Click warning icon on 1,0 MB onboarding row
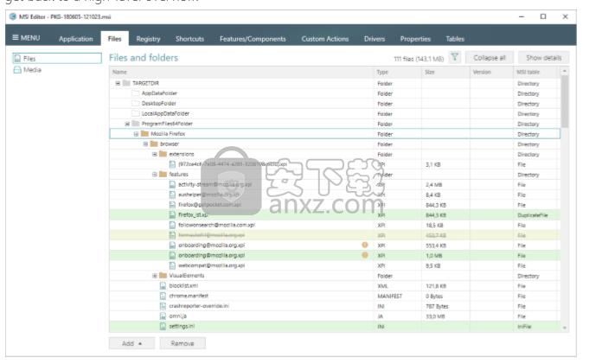Image resolution: width=589 pixels, height=364 pixels. [365, 255]
